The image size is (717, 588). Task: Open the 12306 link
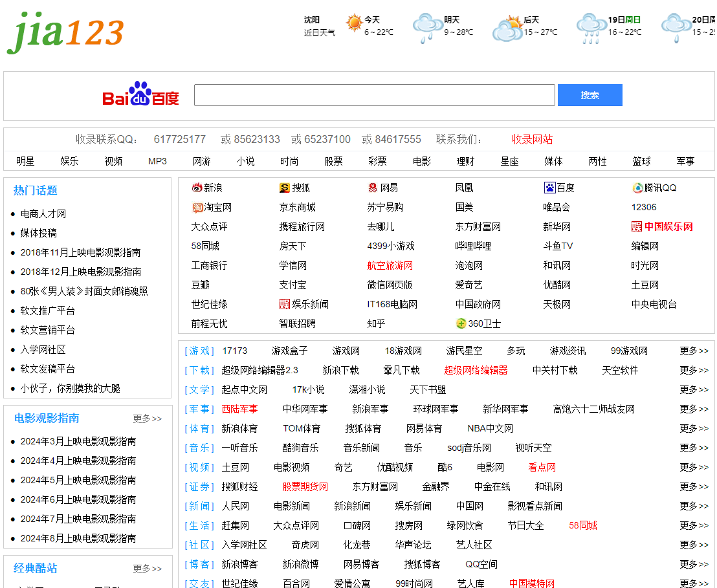[644, 208]
